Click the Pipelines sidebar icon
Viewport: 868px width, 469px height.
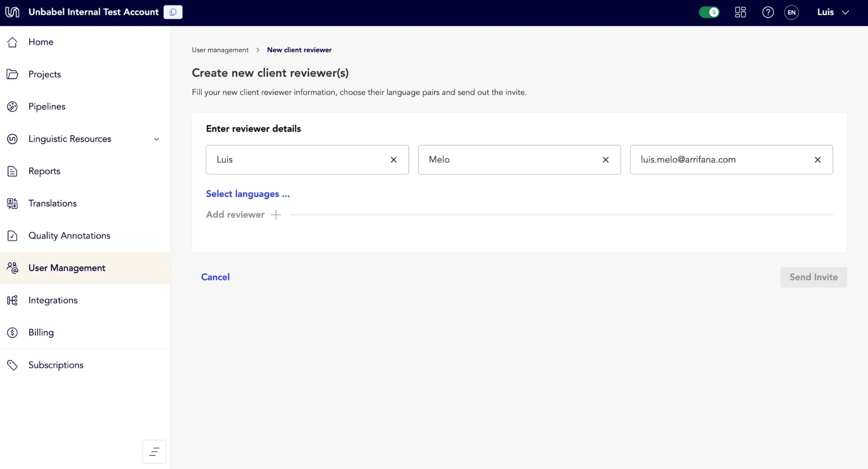pos(13,107)
